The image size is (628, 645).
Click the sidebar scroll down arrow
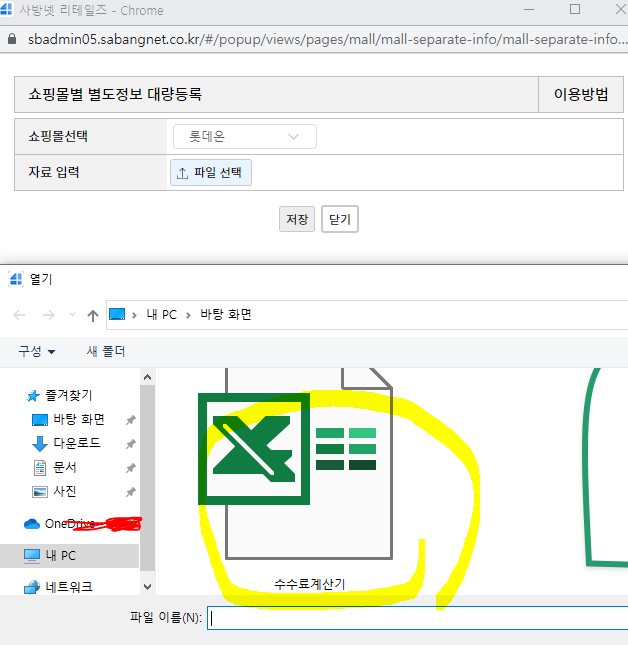click(148, 587)
